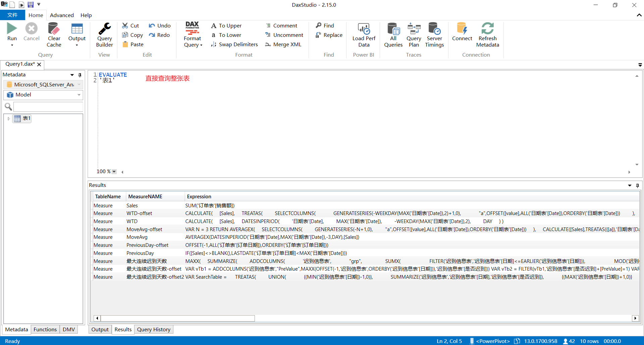Switch to the Home ribbon tab
Screen dimensions: 644x345
pyautogui.click(x=36, y=15)
